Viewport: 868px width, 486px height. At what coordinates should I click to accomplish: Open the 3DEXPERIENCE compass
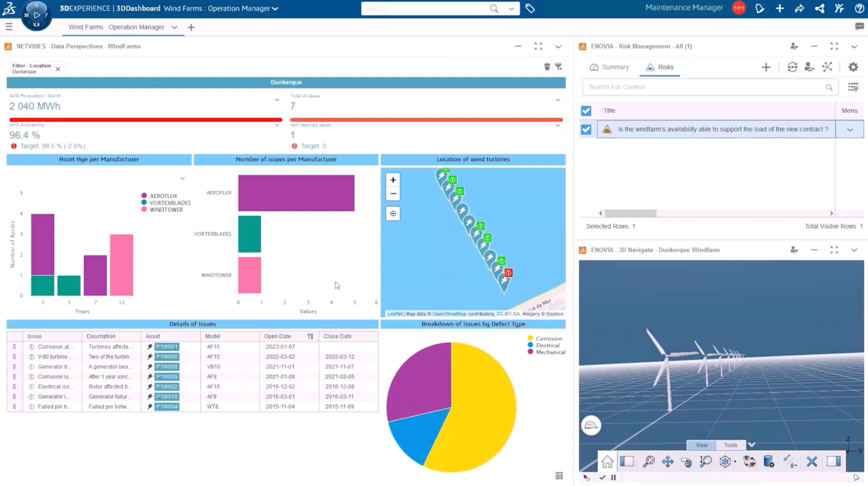(x=36, y=14)
